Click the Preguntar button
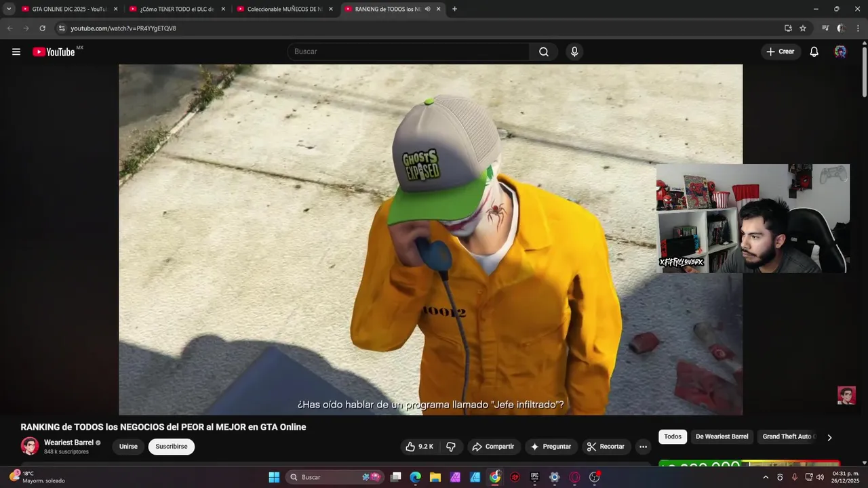868x488 pixels. tap(551, 447)
